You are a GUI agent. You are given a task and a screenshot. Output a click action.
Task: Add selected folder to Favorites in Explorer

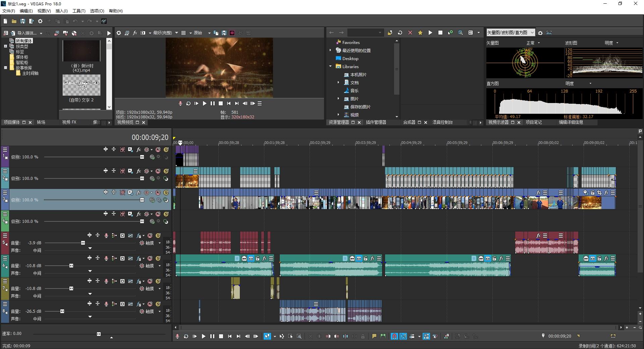(420, 33)
